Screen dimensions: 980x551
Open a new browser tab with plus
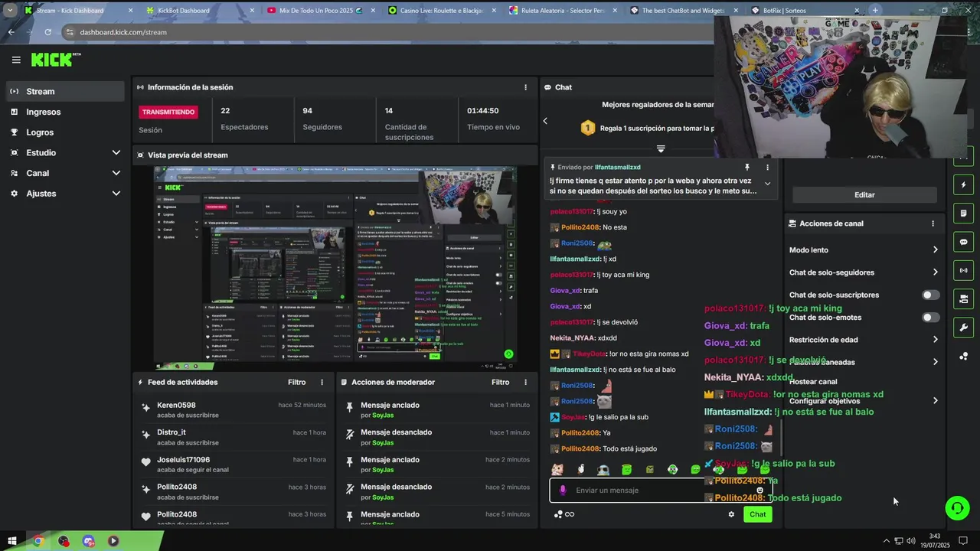(875, 11)
